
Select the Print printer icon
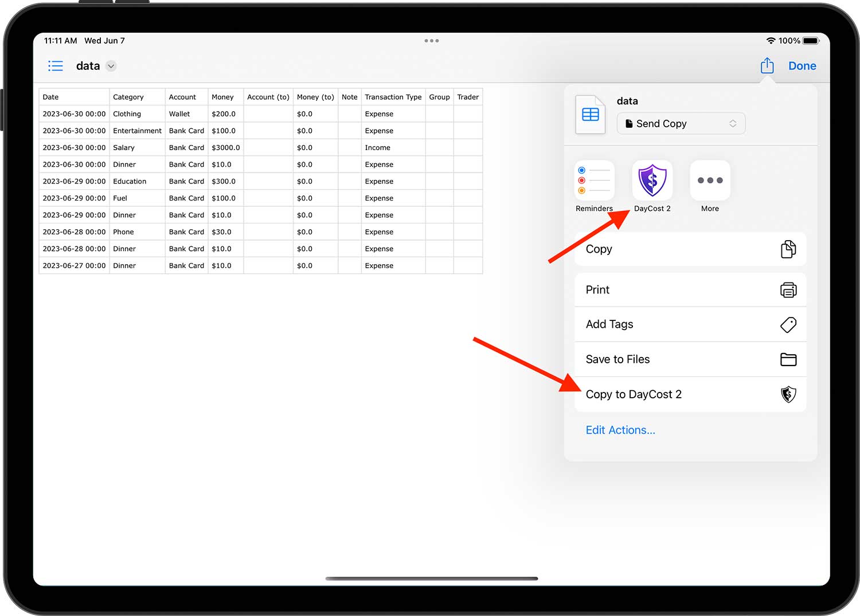pos(788,290)
